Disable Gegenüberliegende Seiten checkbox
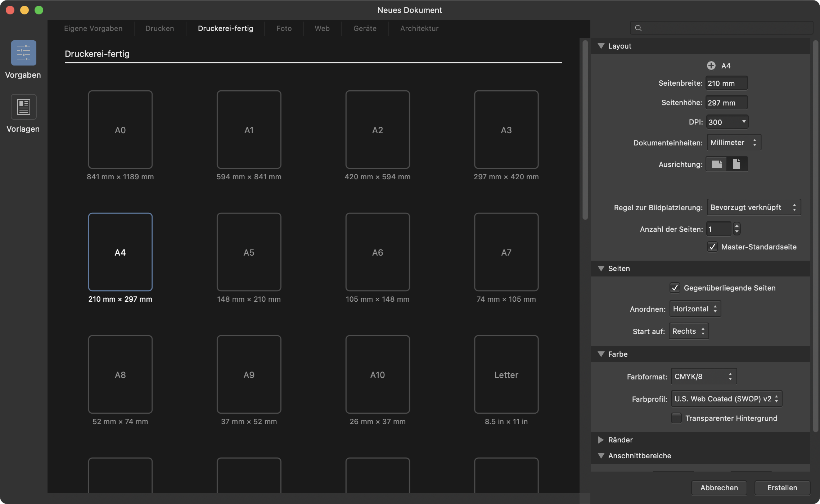The width and height of the screenshot is (820, 504). [675, 288]
